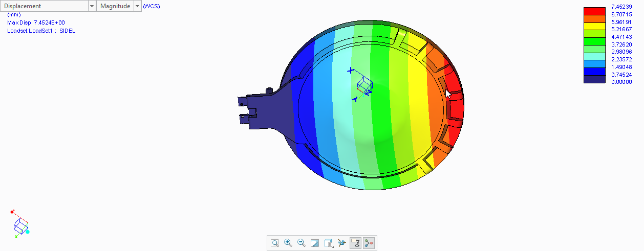Click the red legend color swatch
This screenshot has width=644, height=251.
(x=595, y=11)
